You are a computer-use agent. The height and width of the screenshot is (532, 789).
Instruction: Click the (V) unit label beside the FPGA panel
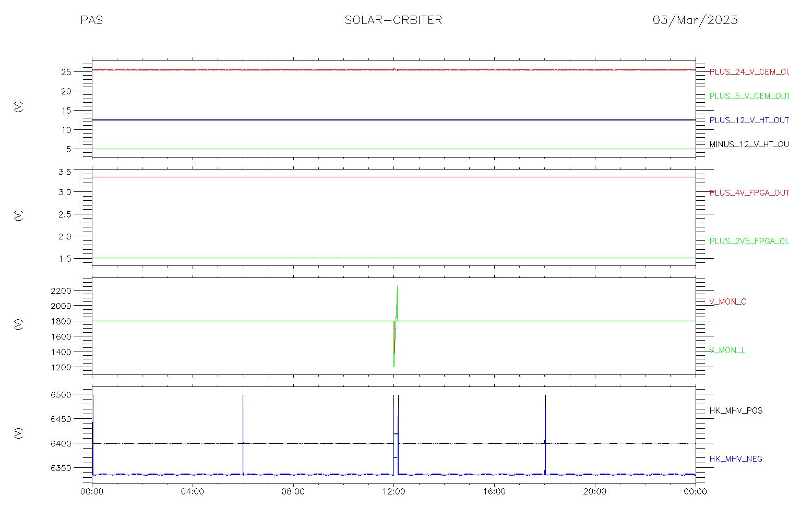tap(18, 215)
